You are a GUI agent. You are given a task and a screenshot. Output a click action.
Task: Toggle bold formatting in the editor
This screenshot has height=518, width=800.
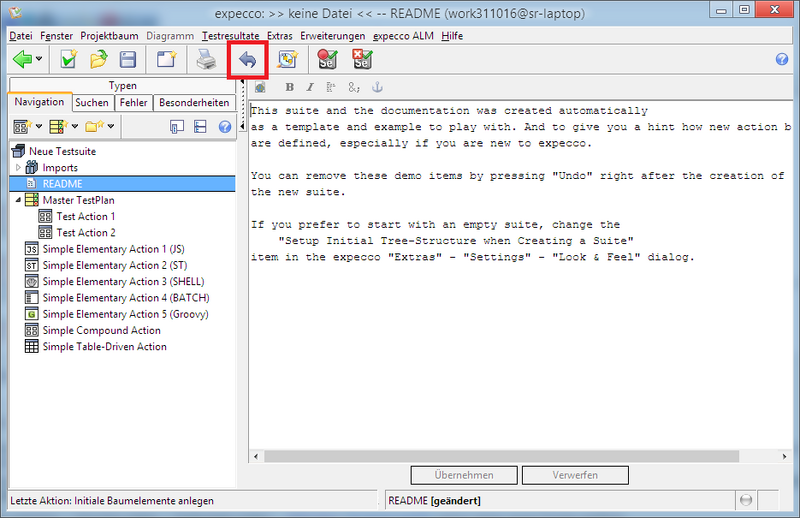pyautogui.click(x=289, y=87)
